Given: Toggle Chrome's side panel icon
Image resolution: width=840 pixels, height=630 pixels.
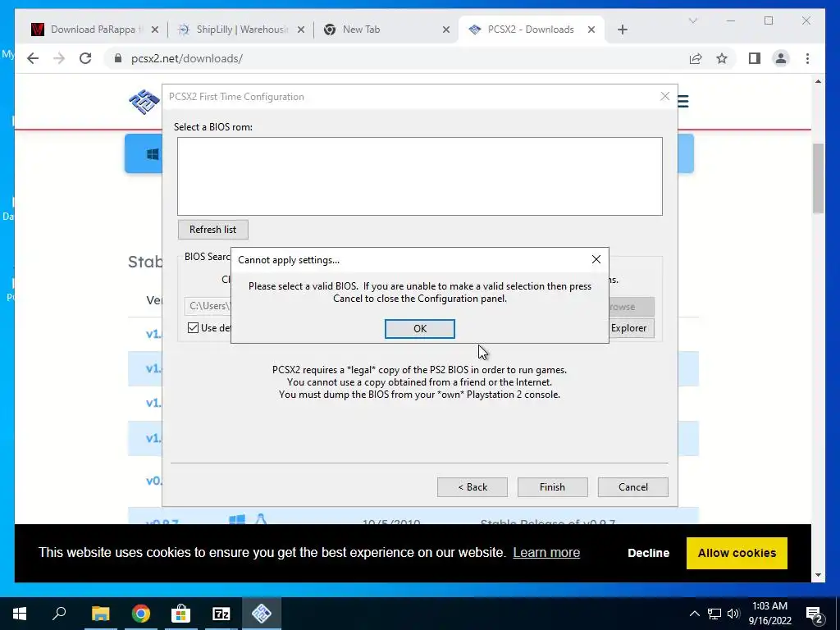Looking at the screenshot, I should [755, 58].
